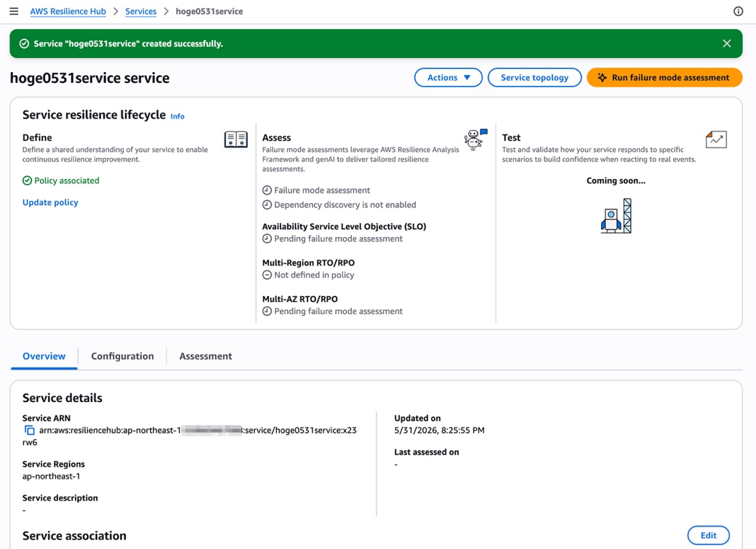The width and height of the screenshot is (756, 549).
Task: Click the clock icon beside Dependency discovery
Action: click(x=267, y=204)
